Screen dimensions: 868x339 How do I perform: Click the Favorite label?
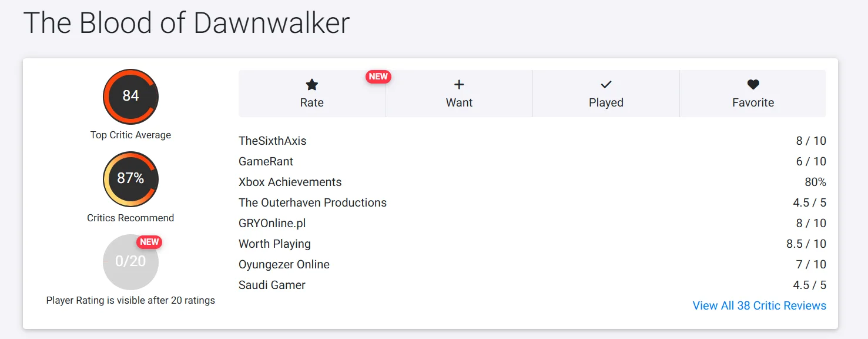point(753,102)
